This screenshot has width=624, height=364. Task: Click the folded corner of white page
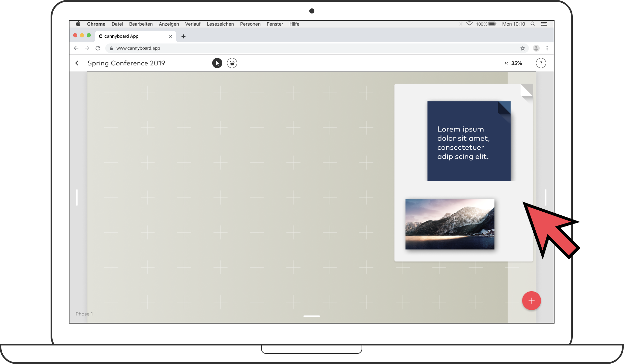[x=527, y=90]
